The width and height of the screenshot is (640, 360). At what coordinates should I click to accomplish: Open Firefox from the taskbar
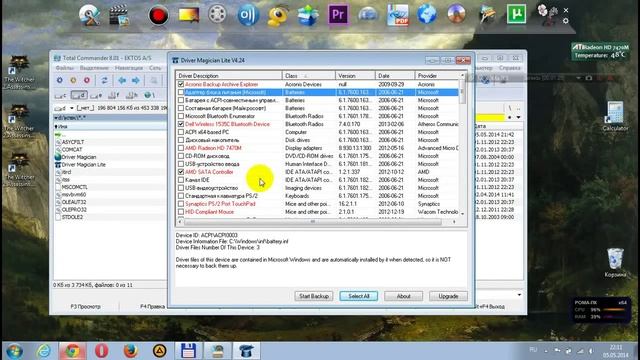coord(130,351)
